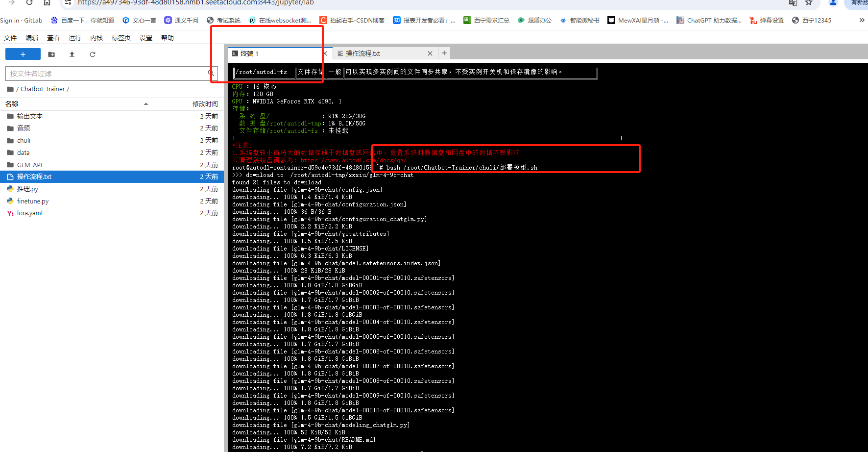Click the autodl docs URL in terminal
The image size is (868, 452).
pos(354,160)
